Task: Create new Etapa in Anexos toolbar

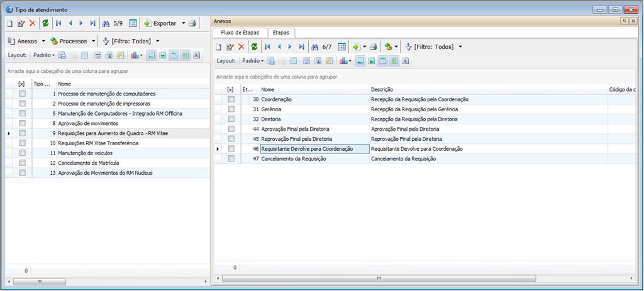Action: pos(218,47)
